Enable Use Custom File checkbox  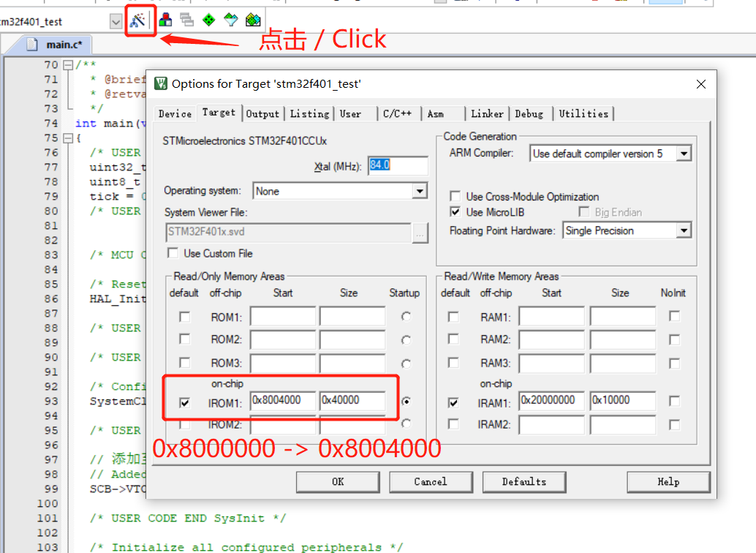173,253
